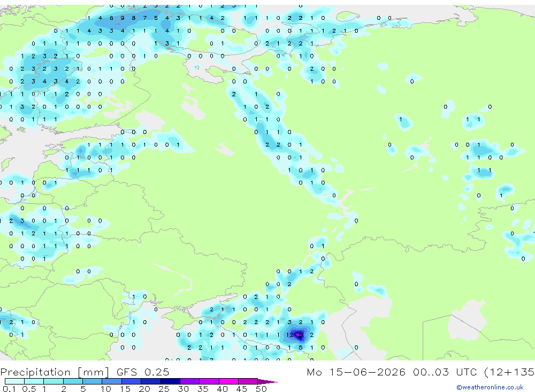535x392 pixels.
Task: Click the magenta precipitation maximum on the map
Action: [299, 335]
